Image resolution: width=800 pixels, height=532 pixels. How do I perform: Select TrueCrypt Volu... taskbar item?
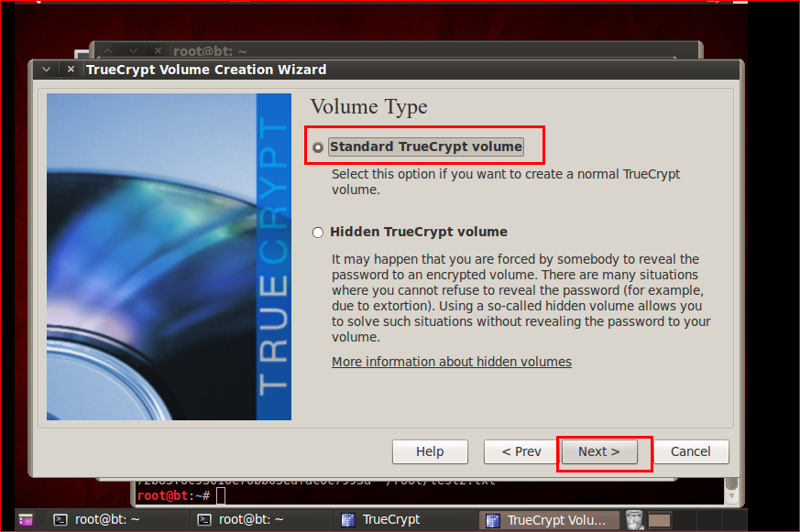tap(549, 520)
